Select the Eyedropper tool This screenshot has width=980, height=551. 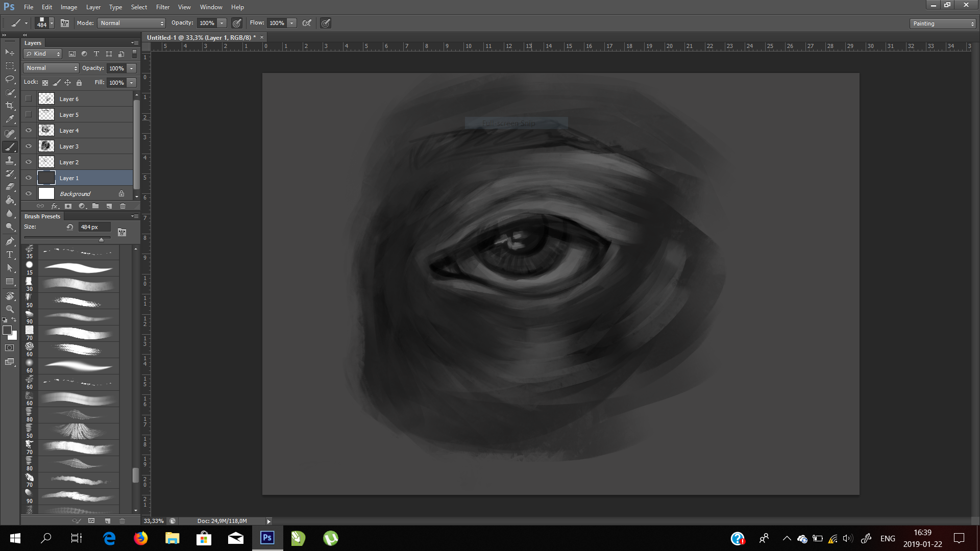coord(10,119)
